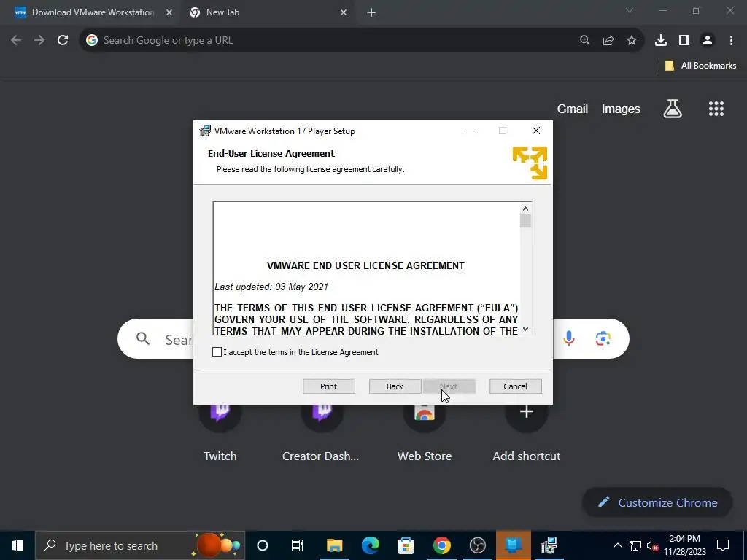This screenshot has width=747, height=560.
Task: Open Google apps grid
Action: [x=716, y=109]
